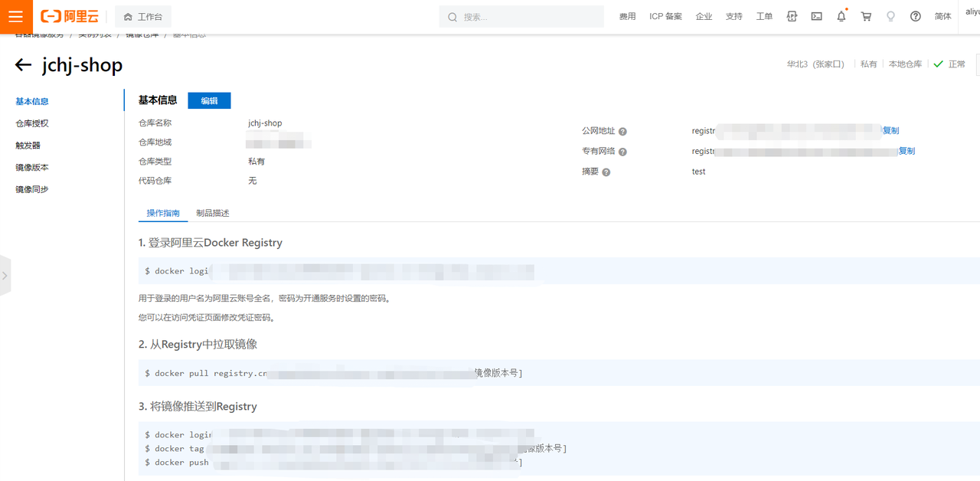Open the notifications bell

point(841,17)
